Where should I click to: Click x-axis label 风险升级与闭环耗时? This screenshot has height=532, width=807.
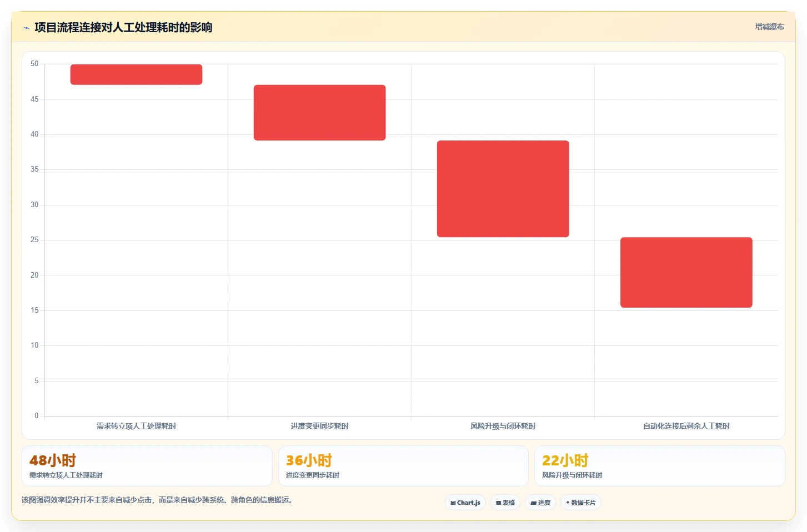click(503, 426)
